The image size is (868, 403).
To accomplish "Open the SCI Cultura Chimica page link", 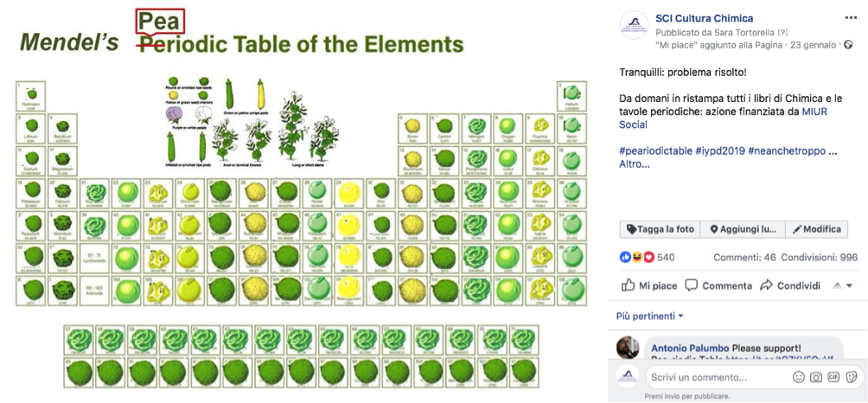I will coord(704,18).
